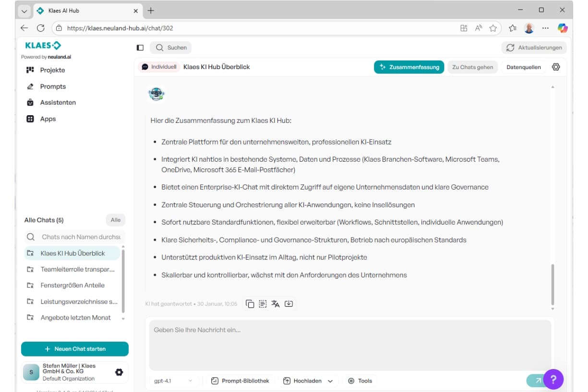
Task: Open Projekte in the sidebar
Action: [x=52, y=70]
